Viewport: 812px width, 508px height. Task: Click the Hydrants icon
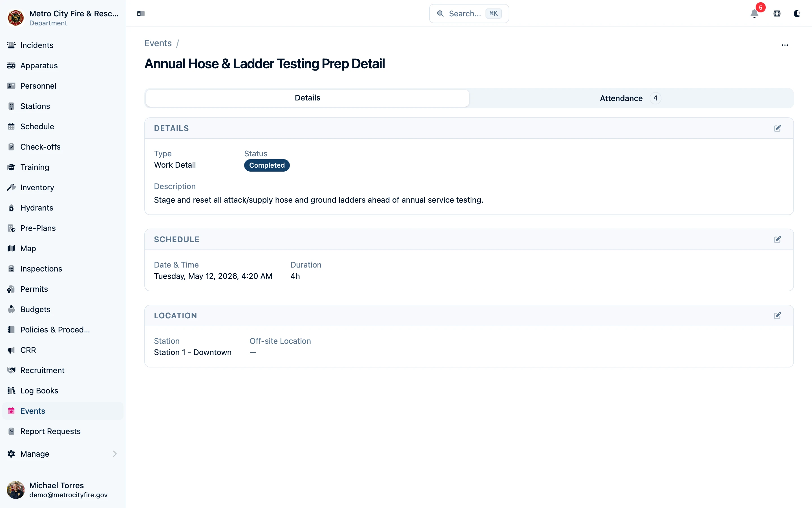[11, 208]
